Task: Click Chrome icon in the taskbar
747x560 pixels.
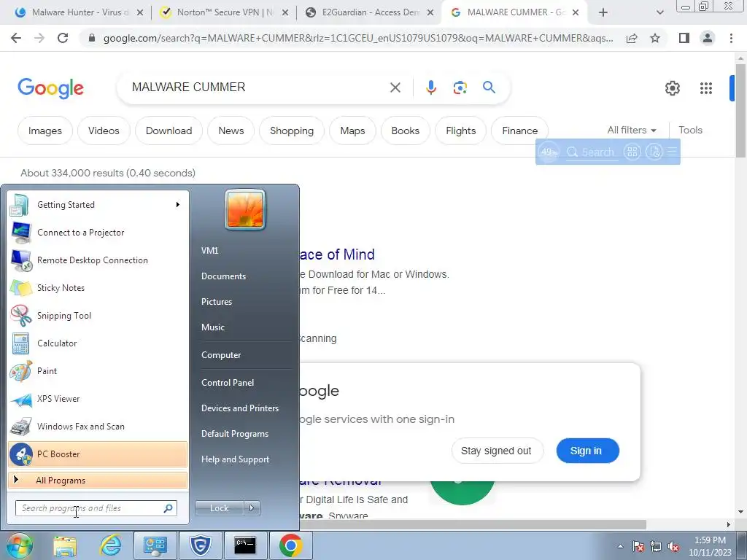Action: 290,545
